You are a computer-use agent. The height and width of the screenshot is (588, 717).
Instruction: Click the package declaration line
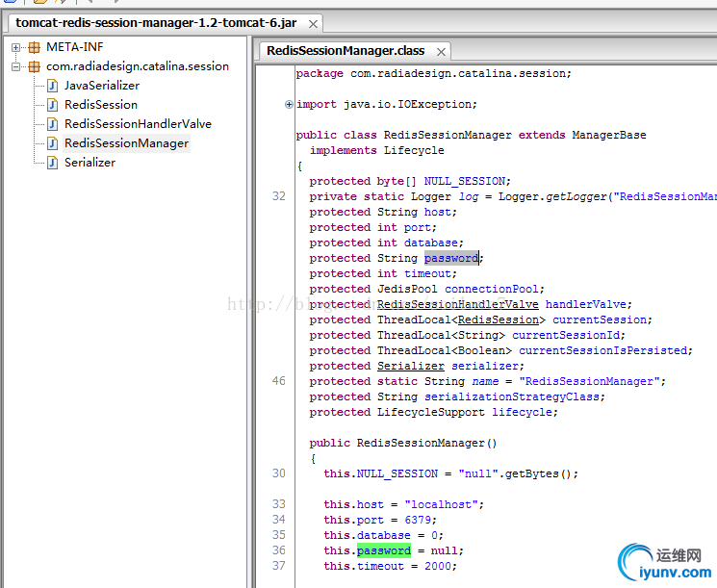pos(433,73)
